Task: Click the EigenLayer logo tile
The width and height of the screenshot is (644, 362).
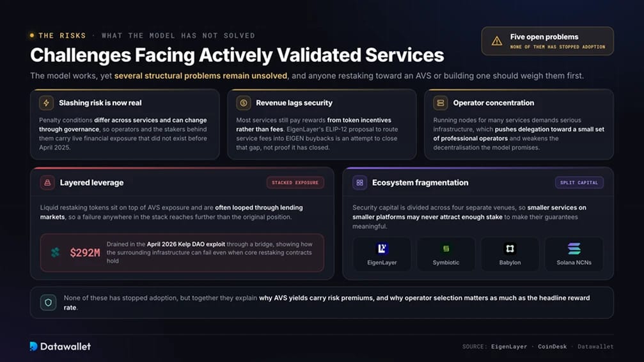Action: 382,254
